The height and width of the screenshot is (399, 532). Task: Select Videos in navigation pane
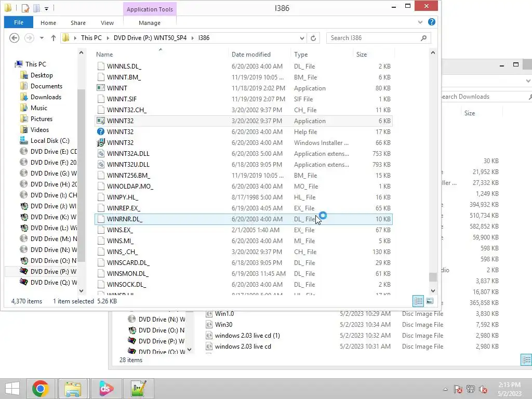[39, 129]
